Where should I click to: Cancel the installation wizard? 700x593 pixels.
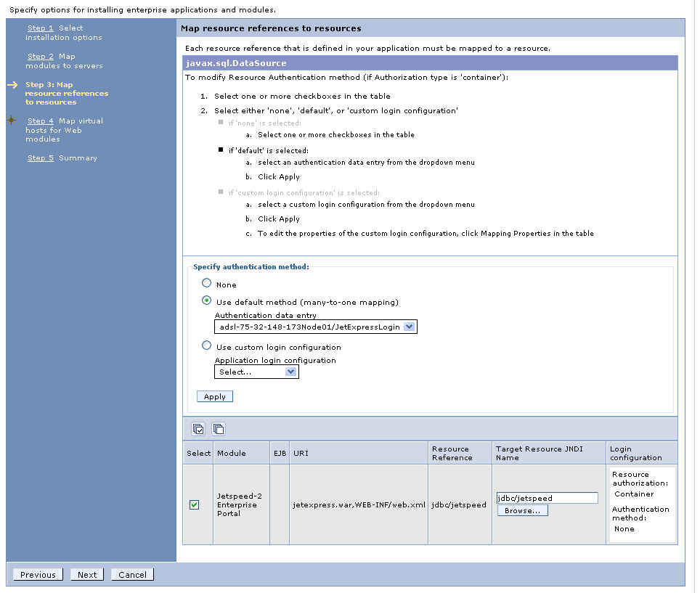point(132,575)
